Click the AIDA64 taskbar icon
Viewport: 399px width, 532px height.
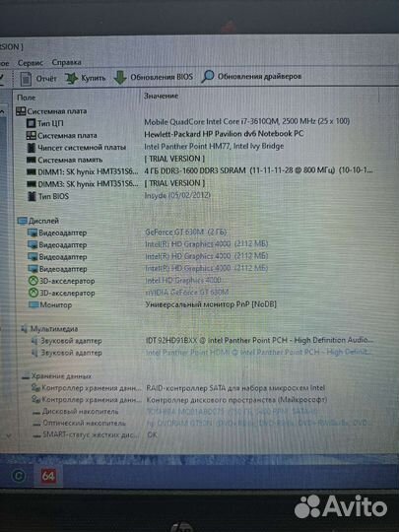pyautogui.click(x=48, y=476)
